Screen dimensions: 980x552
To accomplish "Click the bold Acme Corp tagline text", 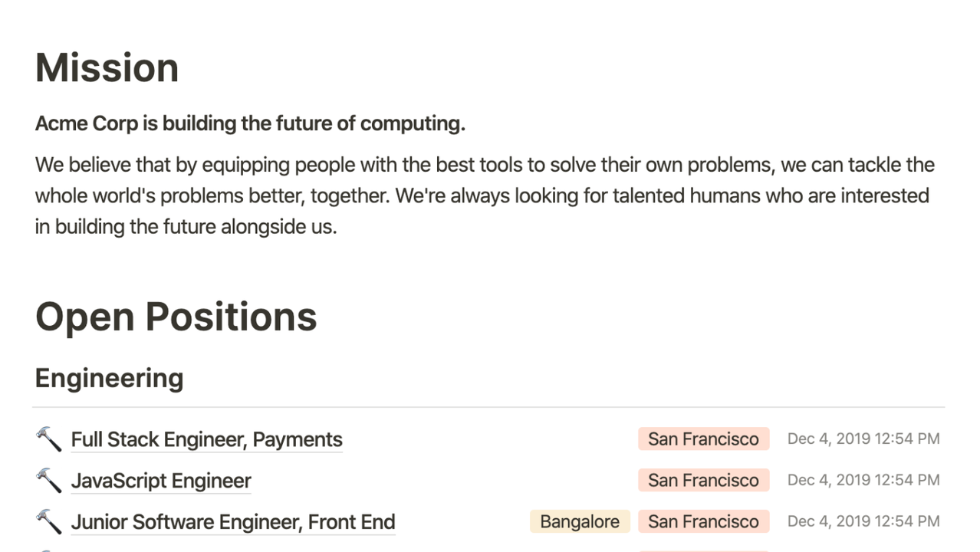I will tap(250, 123).
